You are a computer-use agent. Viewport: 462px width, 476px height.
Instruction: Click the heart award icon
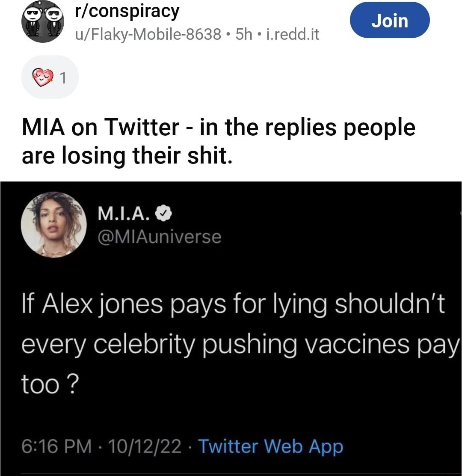pos(43,77)
